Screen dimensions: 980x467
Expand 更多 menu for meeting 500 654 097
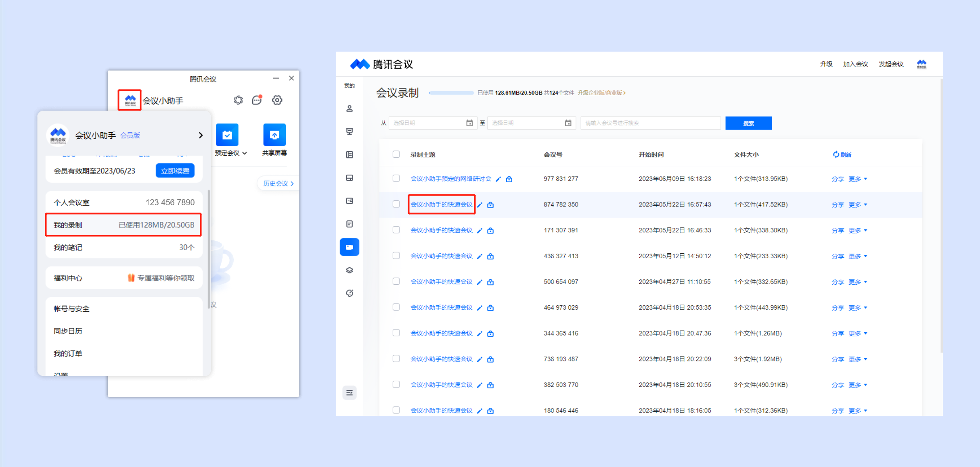coord(858,282)
